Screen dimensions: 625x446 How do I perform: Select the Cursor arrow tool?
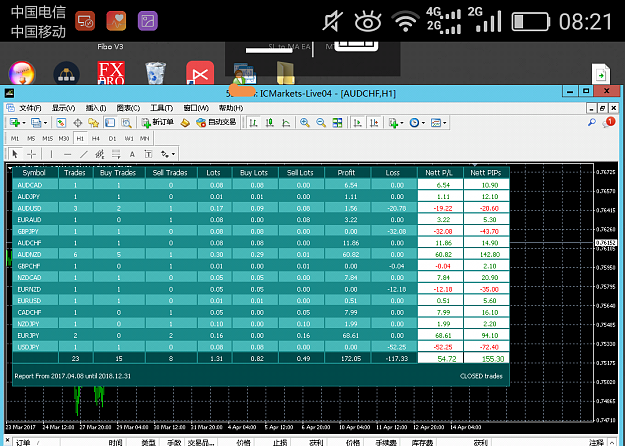point(15,154)
